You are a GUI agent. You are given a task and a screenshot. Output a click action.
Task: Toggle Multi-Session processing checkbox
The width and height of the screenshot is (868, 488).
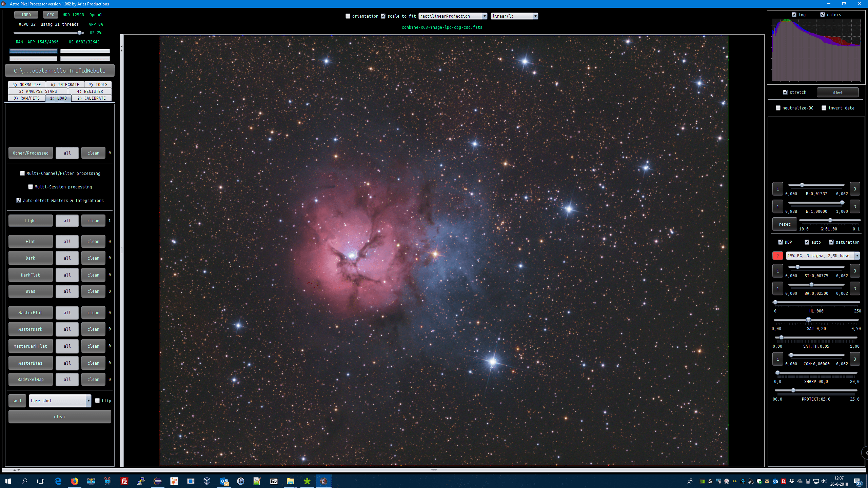click(x=31, y=187)
